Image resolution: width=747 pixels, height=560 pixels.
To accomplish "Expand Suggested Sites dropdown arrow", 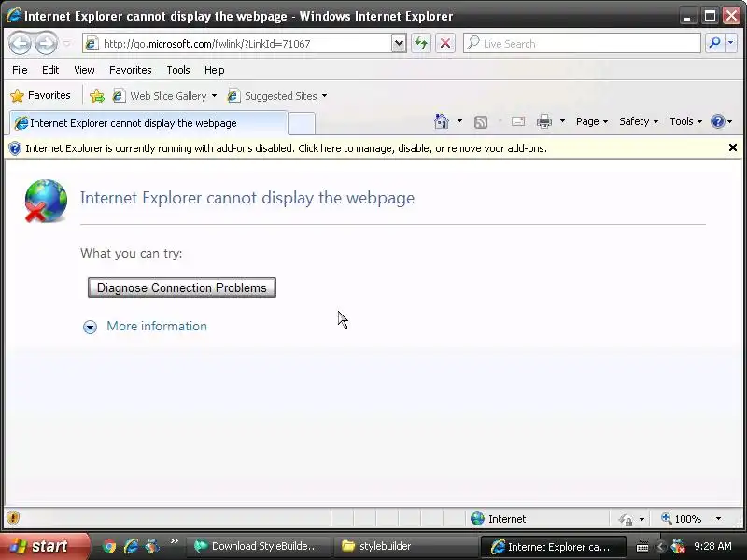I will click(x=324, y=96).
